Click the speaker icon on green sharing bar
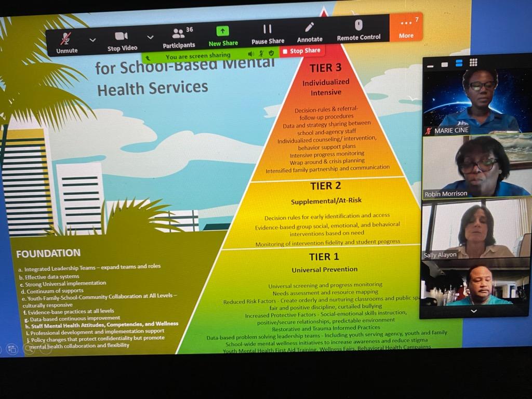532x399 pixels. click(251, 54)
